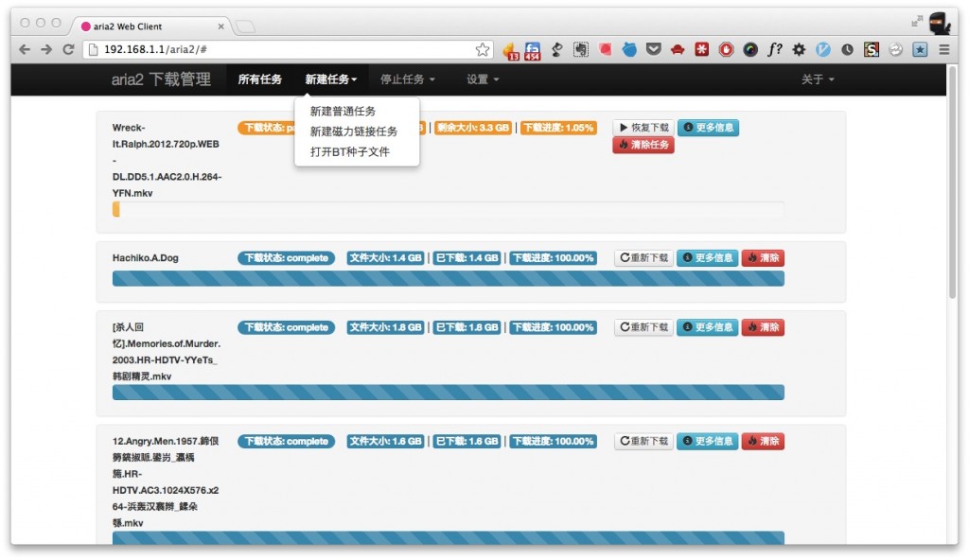Click Hachiko.A.Dog's 100% progress bar
969x560 pixels.
[448, 278]
